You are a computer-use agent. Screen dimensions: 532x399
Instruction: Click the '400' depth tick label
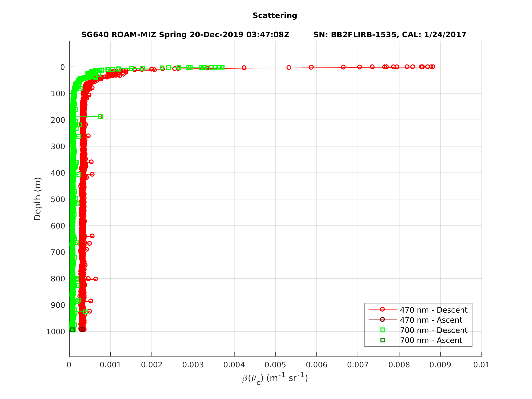click(x=58, y=173)
